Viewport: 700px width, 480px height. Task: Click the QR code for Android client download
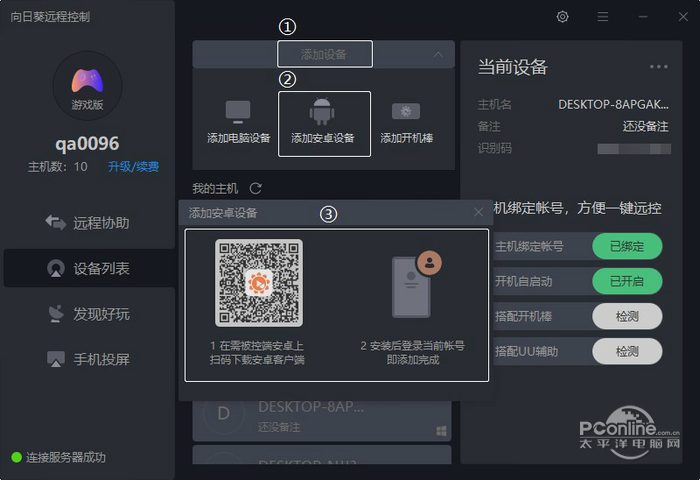pyautogui.click(x=259, y=283)
